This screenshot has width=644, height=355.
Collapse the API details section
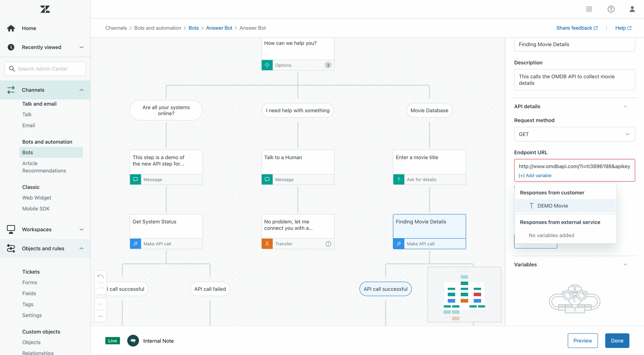[x=625, y=106]
